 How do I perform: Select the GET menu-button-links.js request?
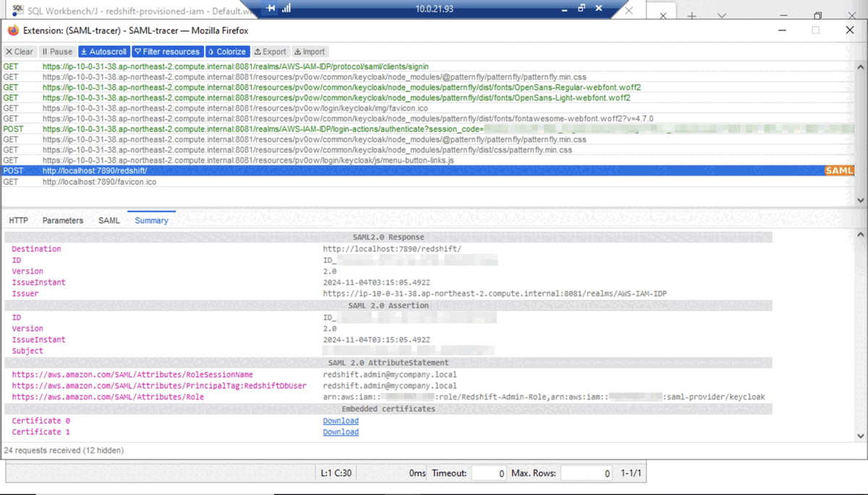point(428,161)
